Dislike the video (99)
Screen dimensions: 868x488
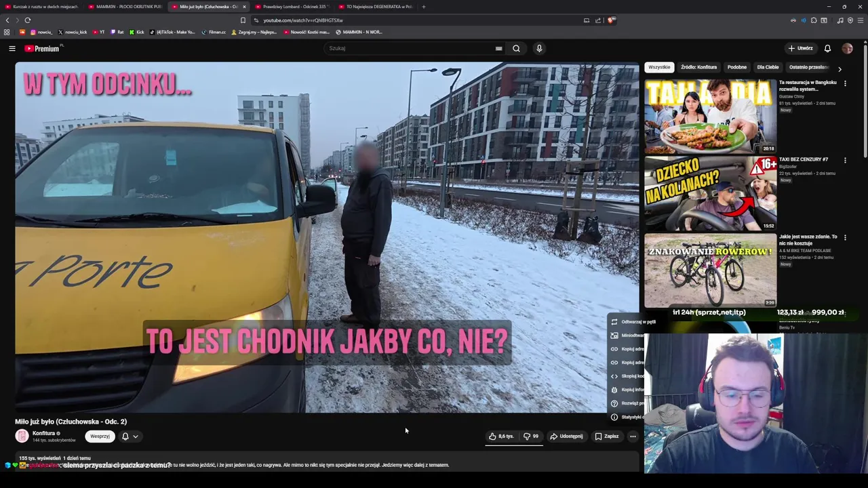(531, 436)
